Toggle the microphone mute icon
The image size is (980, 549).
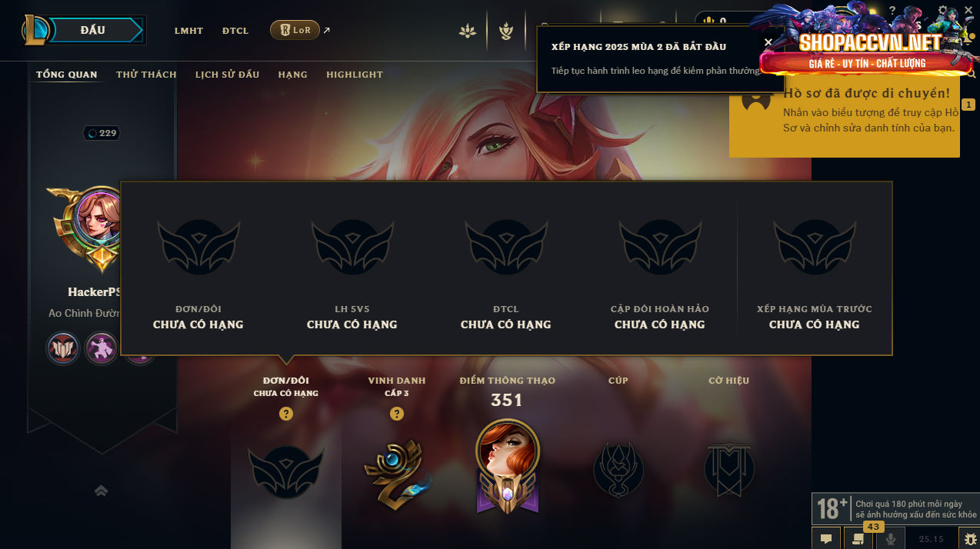click(890, 539)
